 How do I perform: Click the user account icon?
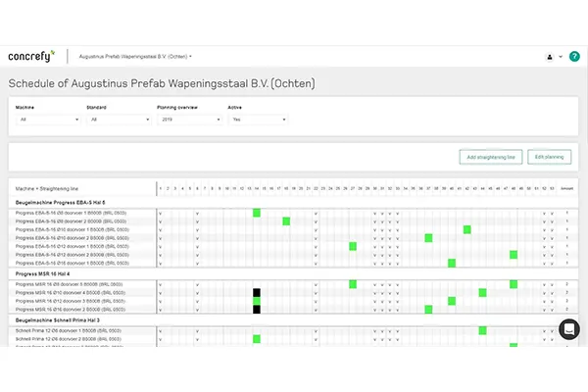coord(549,57)
